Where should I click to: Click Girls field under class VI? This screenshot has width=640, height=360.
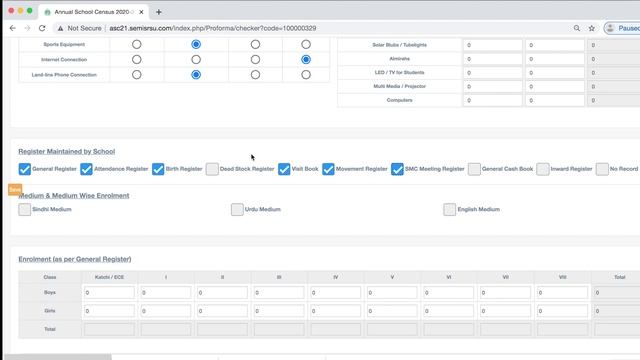click(x=449, y=311)
